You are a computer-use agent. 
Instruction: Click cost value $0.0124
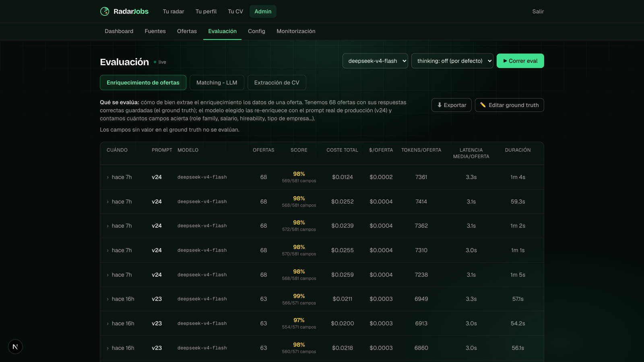343,177
